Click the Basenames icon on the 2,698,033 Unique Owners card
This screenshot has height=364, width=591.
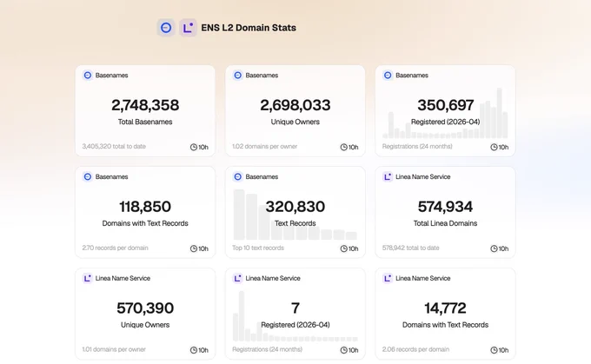click(237, 75)
